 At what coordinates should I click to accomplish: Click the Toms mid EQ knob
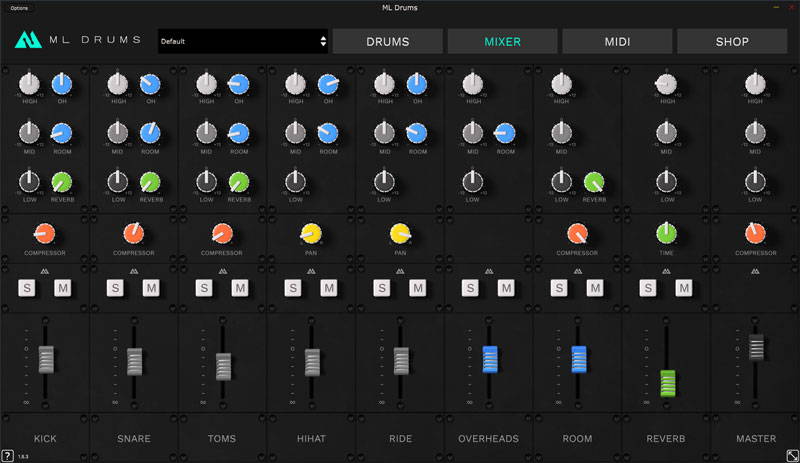coord(207,133)
